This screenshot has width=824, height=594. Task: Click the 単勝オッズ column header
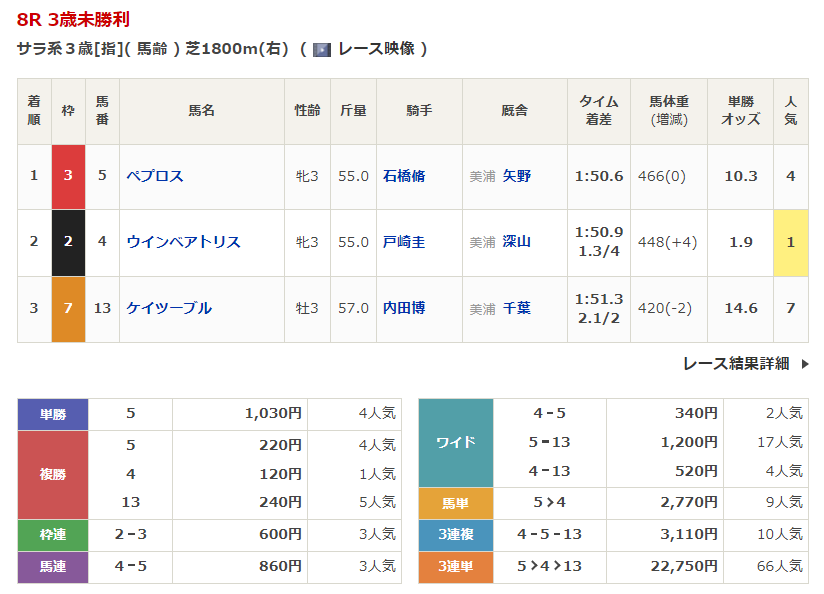coord(740,111)
